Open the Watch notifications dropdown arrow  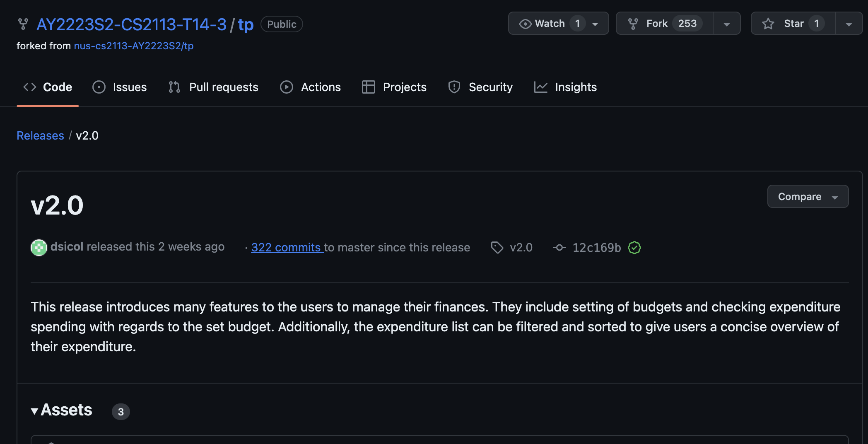coord(596,24)
